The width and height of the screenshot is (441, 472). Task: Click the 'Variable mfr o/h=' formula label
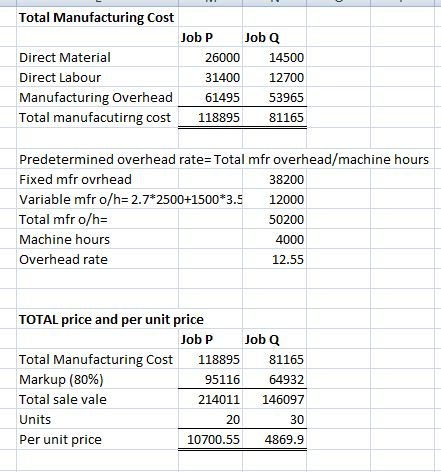131,199
